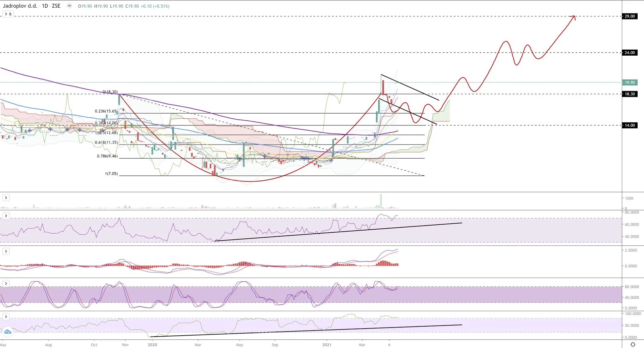The height and width of the screenshot is (348, 644).
Task: Expand the volume pane legend chevron
Action: 6,198
